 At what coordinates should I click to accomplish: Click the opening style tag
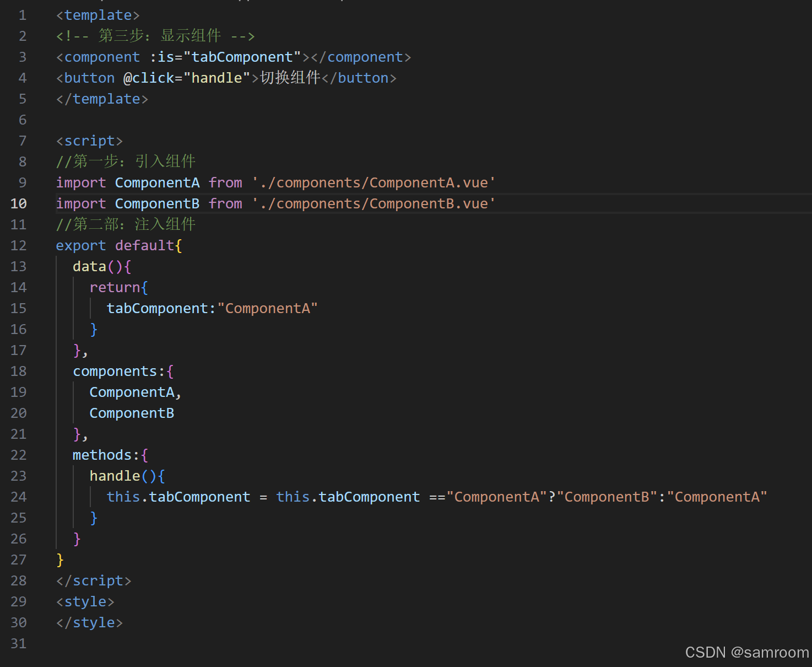(85, 602)
